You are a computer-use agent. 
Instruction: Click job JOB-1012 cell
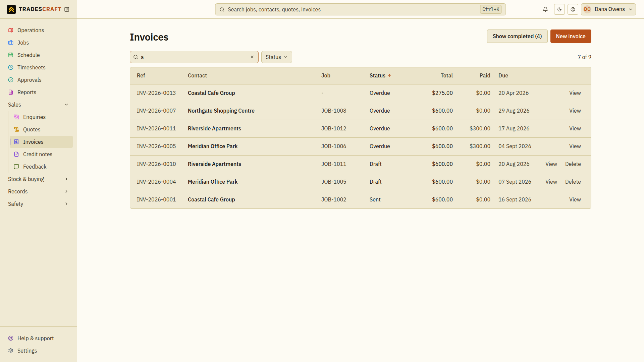point(334,129)
